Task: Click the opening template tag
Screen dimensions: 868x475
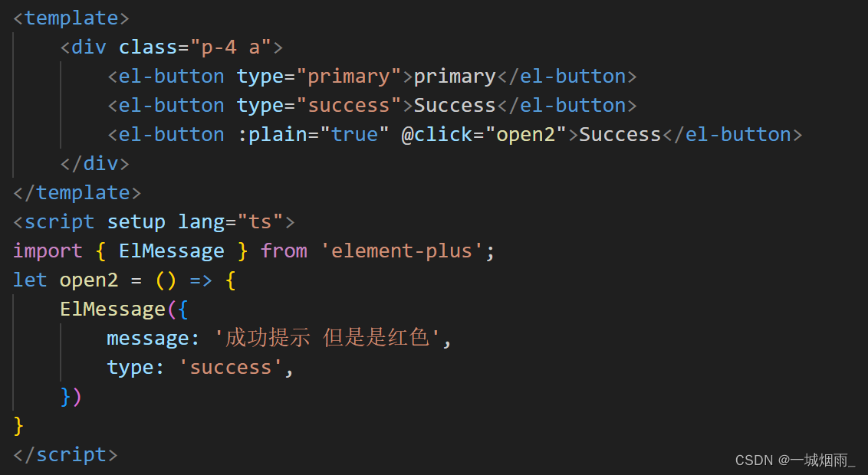Action: point(71,18)
